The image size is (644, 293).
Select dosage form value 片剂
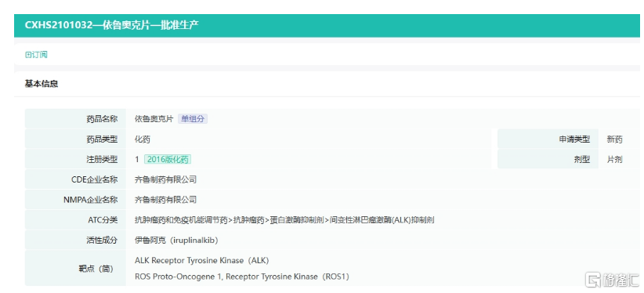click(x=615, y=160)
